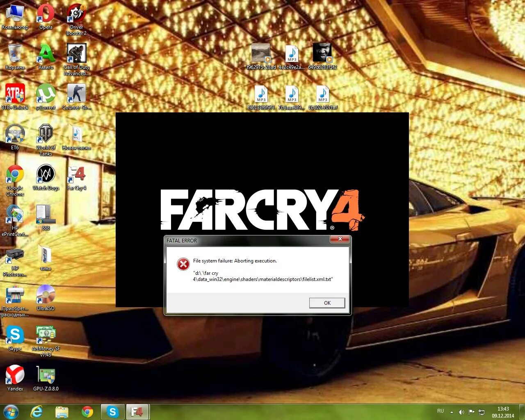Show hidden tray icons arrow
The width and height of the screenshot is (525, 420).
[x=452, y=412]
